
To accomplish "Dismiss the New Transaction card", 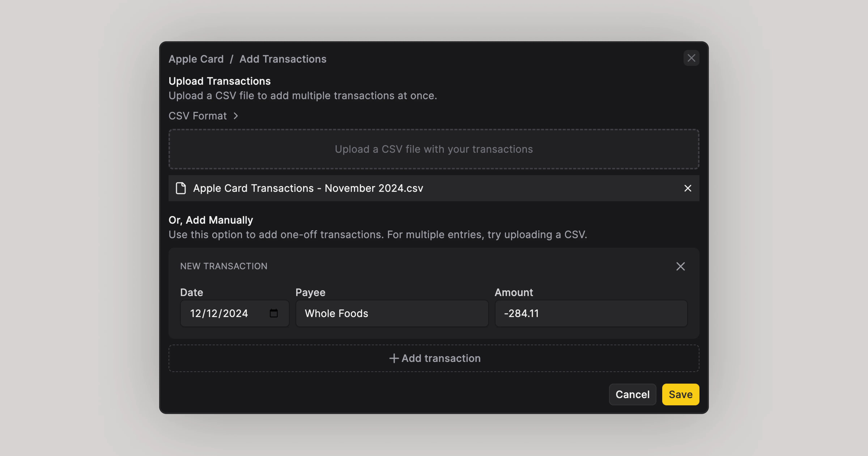I will pos(680,266).
